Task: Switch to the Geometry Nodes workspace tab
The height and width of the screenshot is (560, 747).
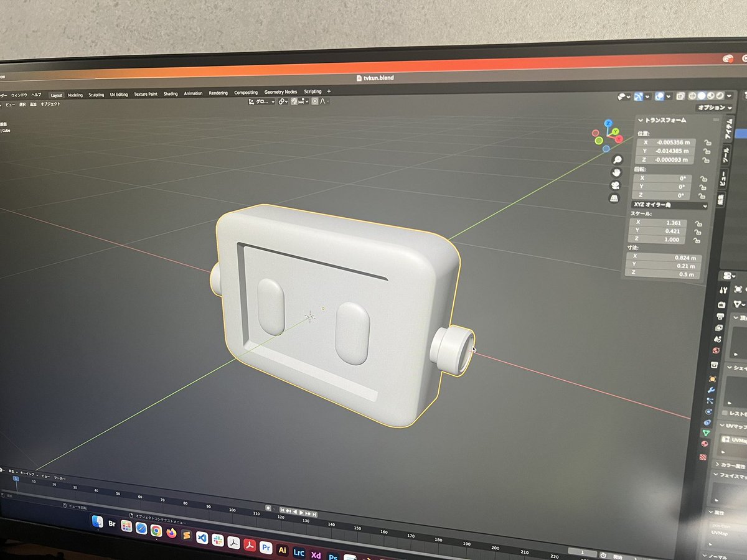Action: (x=280, y=91)
